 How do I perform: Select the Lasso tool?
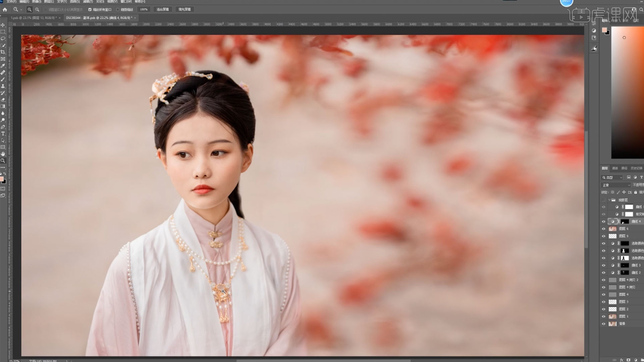pyautogui.click(x=3, y=39)
